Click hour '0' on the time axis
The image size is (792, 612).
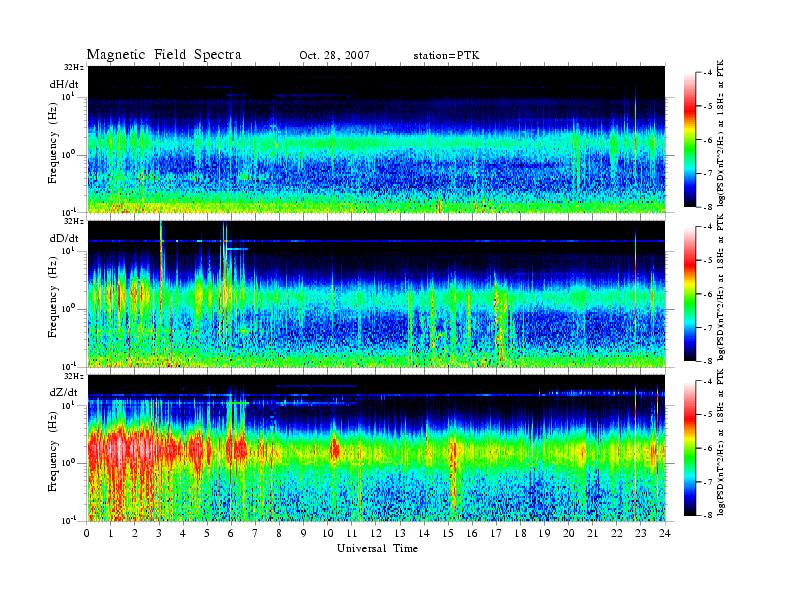87,533
